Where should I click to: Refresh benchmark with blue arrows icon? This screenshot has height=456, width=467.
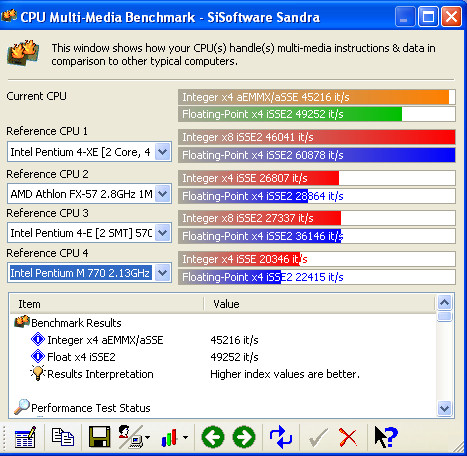coord(281,437)
